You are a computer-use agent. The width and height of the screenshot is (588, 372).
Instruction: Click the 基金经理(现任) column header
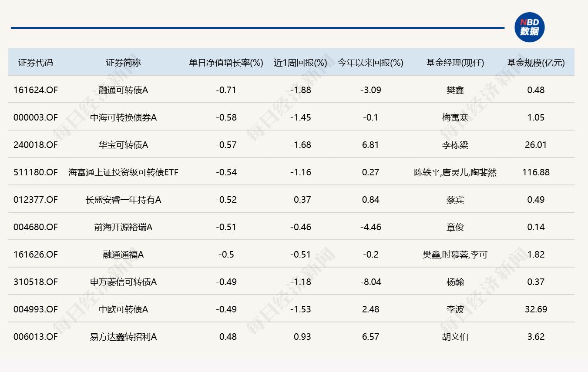coord(455,63)
